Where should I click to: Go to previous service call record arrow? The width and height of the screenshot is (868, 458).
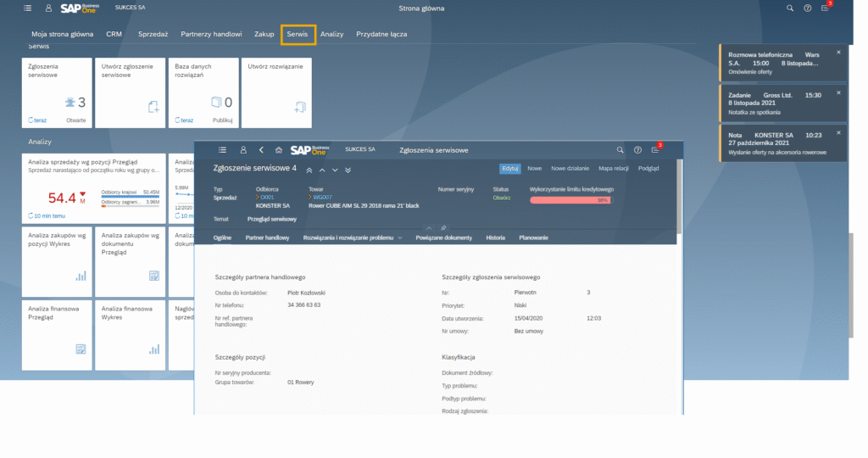tap(322, 170)
